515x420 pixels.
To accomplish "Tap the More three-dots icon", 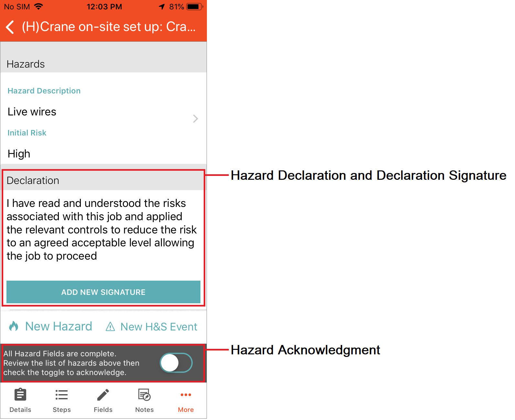I will click(x=186, y=395).
